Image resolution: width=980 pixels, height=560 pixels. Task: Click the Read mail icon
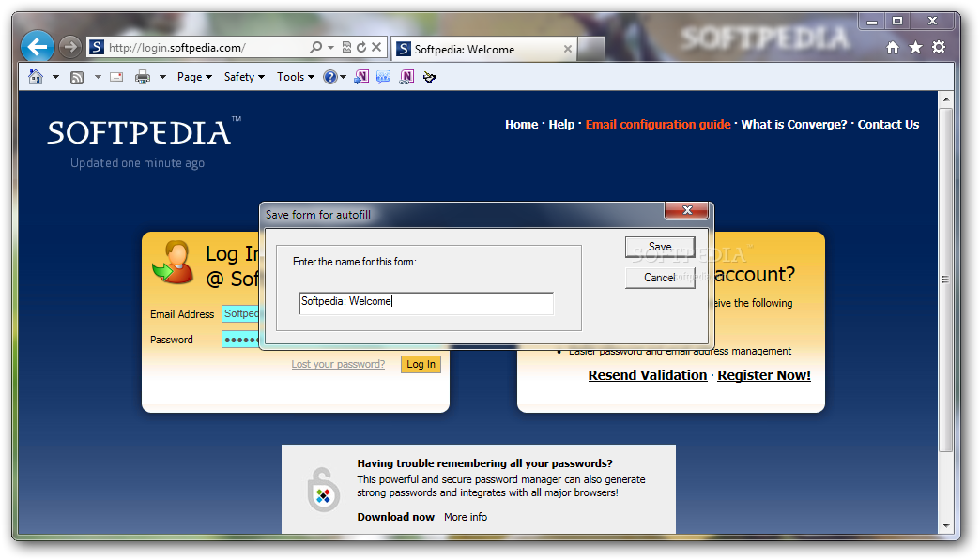point(116,77)
